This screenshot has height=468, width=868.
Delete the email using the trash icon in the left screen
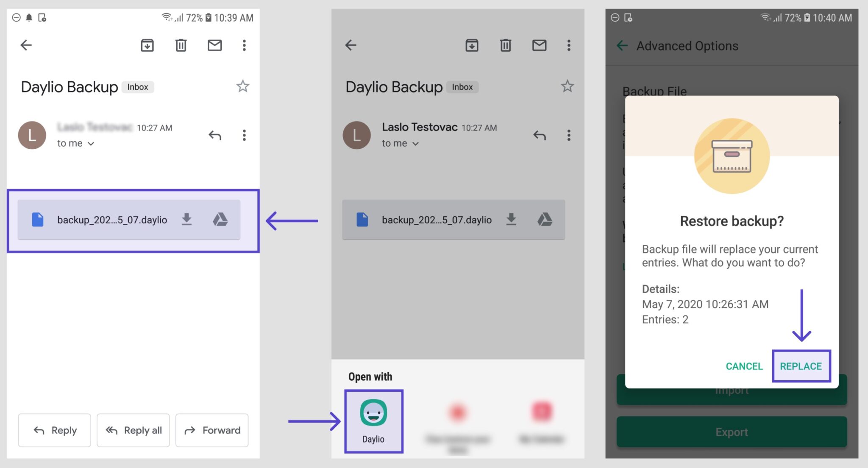pyautogui.click(x=181, y=45)
